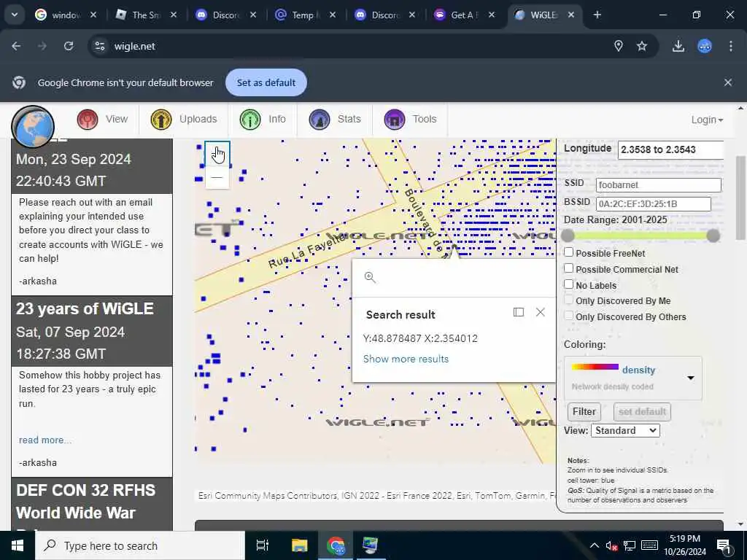The image size is (747, 560).
Task: Adjust the left date range slider handle
Action: pyautogui.click(x=568, y=236)
